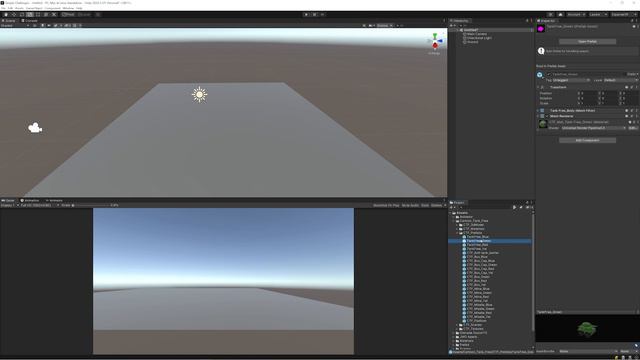Click the material sphere thumbnail in Inspector

[x=542, y=125]
